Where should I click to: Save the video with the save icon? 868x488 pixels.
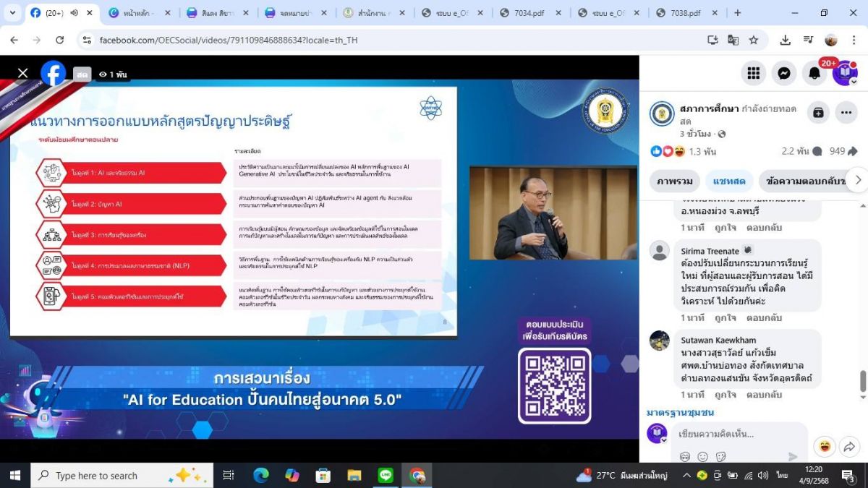coord(818,113)
